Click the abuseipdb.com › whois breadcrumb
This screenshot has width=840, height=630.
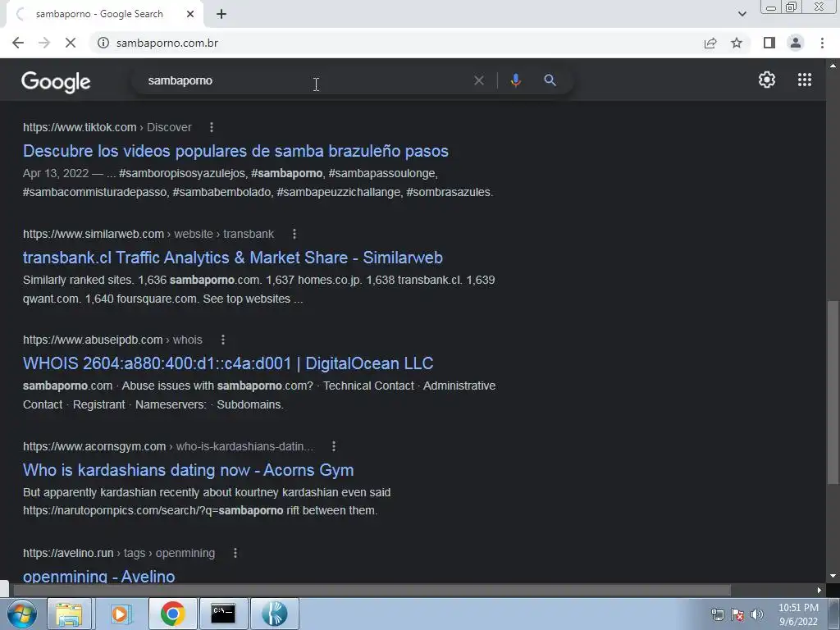pos(112,340)
